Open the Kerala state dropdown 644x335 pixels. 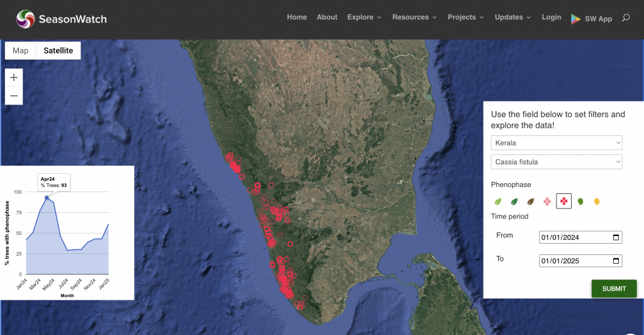556,143
